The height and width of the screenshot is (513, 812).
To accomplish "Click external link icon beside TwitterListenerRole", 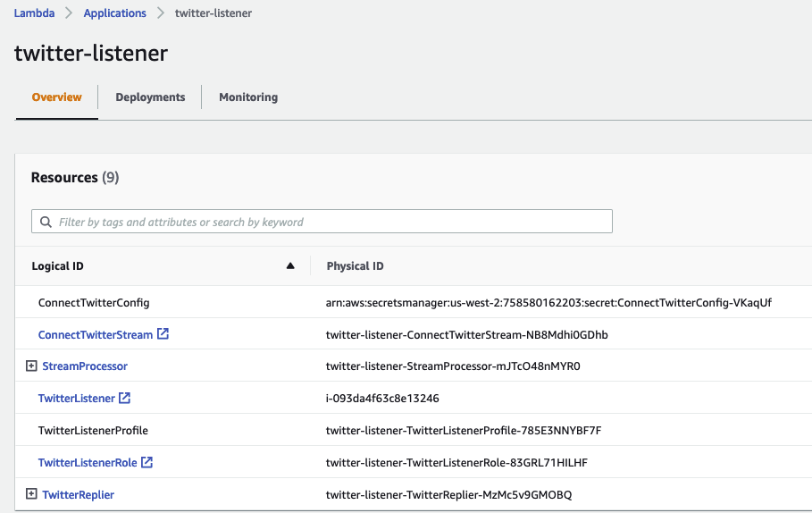I will point(147,463).
